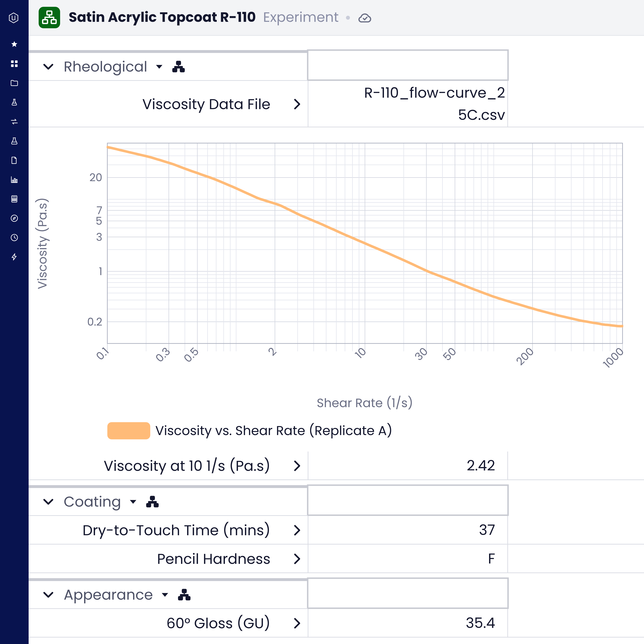Click the lower flask icon in sidebar
This screenshot has height=644, width=644.
click(x=14, y=141)
